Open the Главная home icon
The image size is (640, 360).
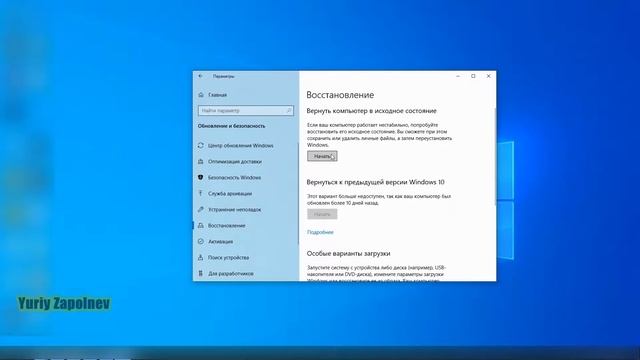click(201, 95)
